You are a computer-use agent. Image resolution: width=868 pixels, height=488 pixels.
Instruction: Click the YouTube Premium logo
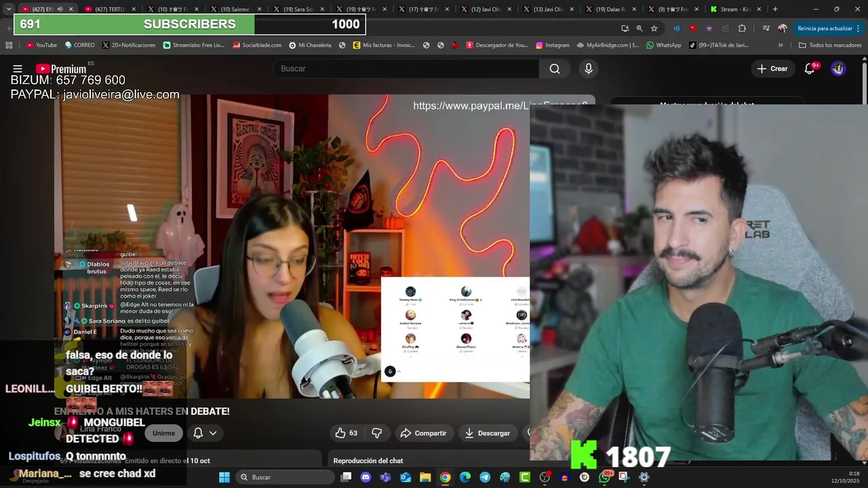(x=61, y=69)
